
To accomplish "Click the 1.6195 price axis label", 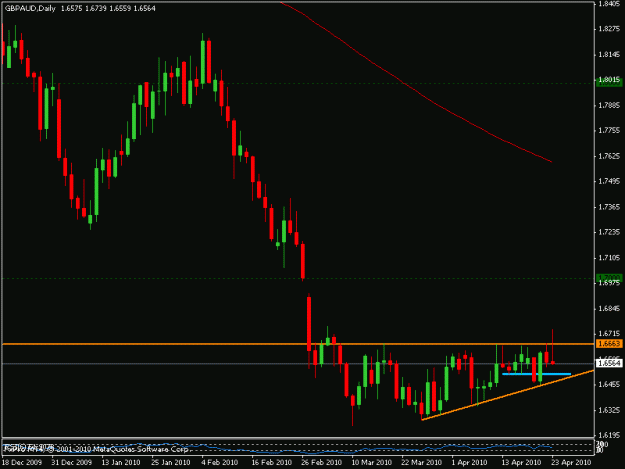I will tap(609, 435).
